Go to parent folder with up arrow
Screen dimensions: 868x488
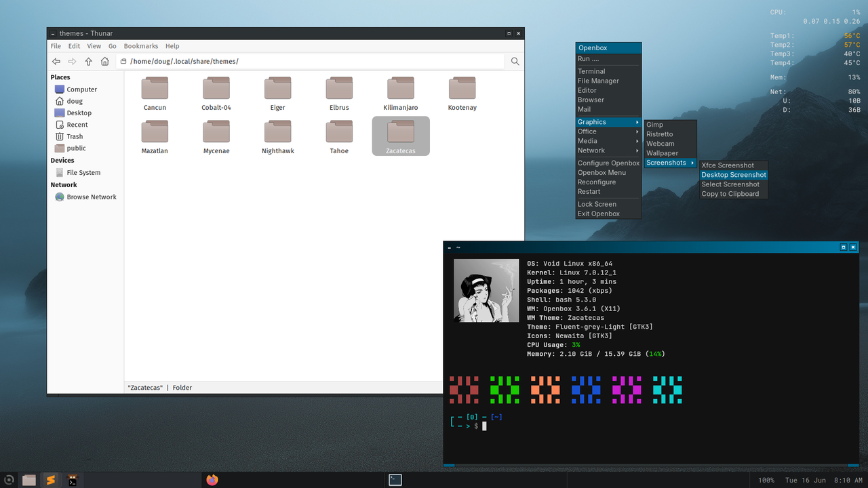(x=89, y=61)
